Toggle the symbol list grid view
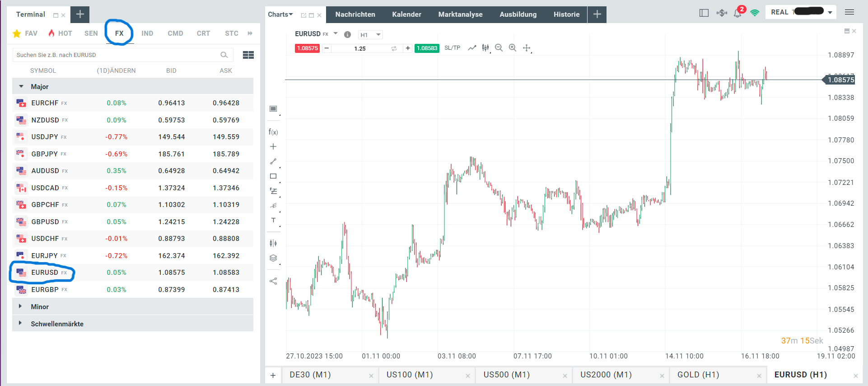Screen dimensions: 868x386 [248, 55]
